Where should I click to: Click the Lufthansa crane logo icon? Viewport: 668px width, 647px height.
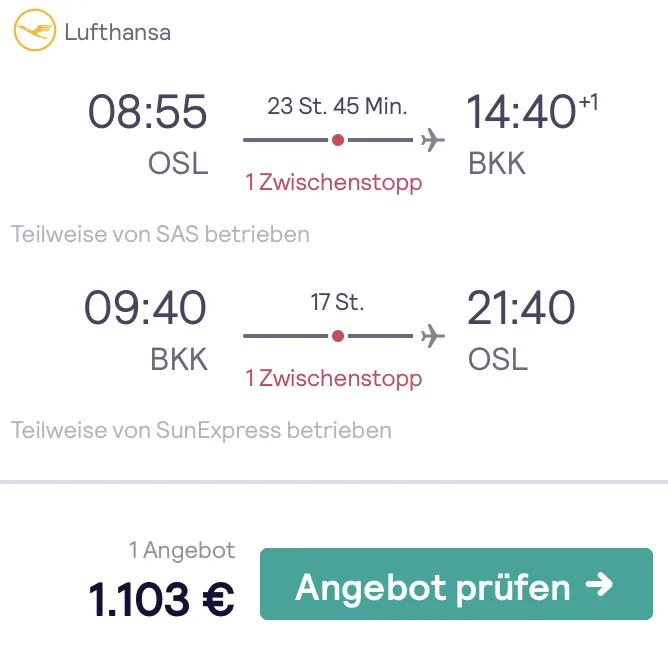[34, 31]
